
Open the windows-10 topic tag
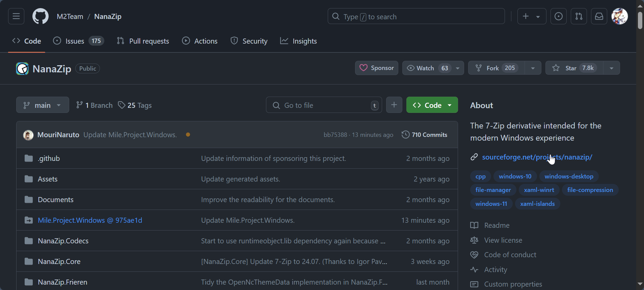(x=515, y=176)
